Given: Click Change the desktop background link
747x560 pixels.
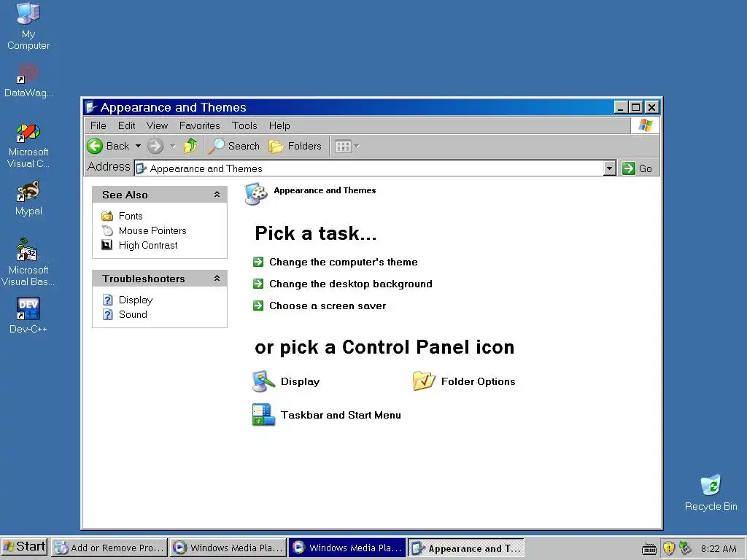Looking at the screenshot, I should 351,284.
